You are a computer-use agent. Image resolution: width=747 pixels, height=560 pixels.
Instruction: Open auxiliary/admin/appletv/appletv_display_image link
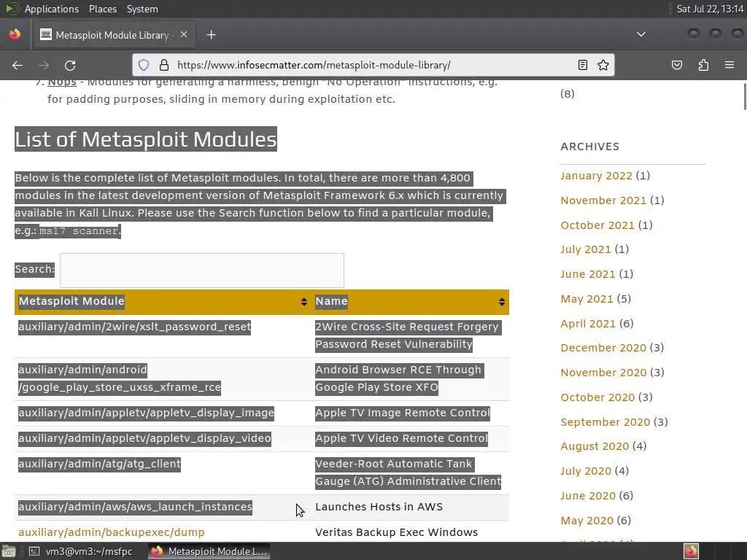pyautogui.click(x=146, y=413)
